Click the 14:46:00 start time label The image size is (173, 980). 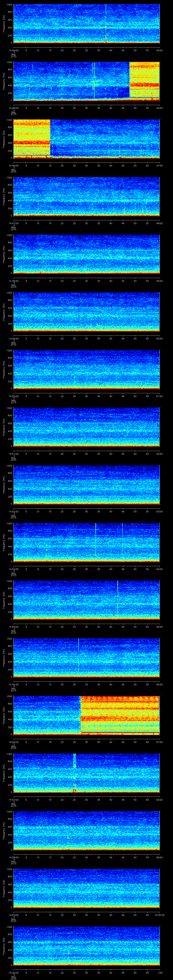[13, 166]
